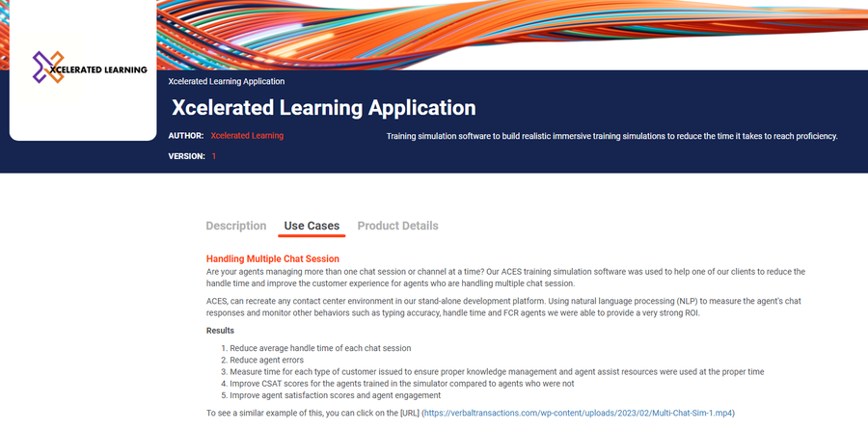The width and height of the screenshot is (868, 430).
Task: Click the Xcelerated Learning logo
Action: (x=83, y=67)
